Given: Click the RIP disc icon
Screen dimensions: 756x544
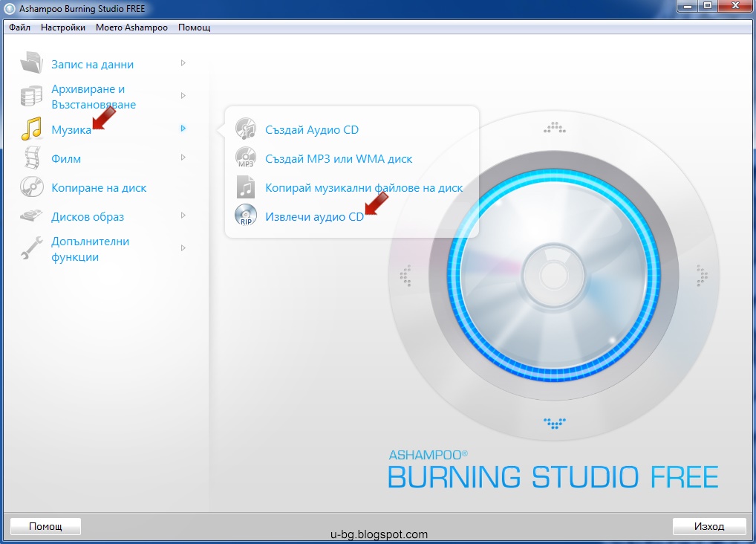Looking at the screenshot, I should coord(246,216).
